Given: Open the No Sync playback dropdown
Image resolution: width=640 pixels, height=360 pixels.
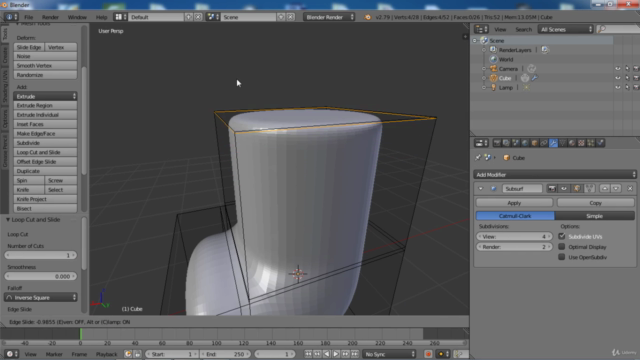Looking at the screenshot, I should (389, 354).
